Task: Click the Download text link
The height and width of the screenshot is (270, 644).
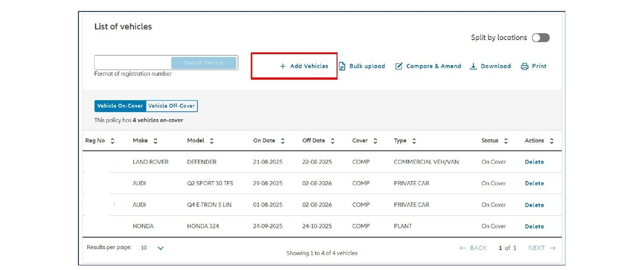Action: [496, 66]
